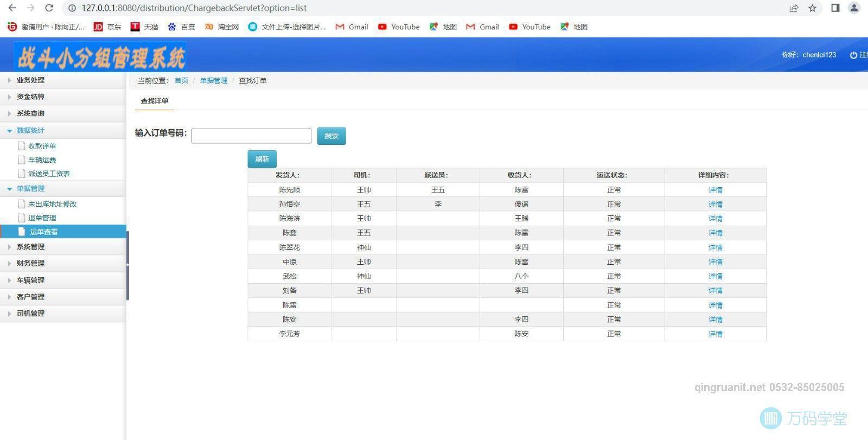Click username chenlei123 in header

(819, 55)
